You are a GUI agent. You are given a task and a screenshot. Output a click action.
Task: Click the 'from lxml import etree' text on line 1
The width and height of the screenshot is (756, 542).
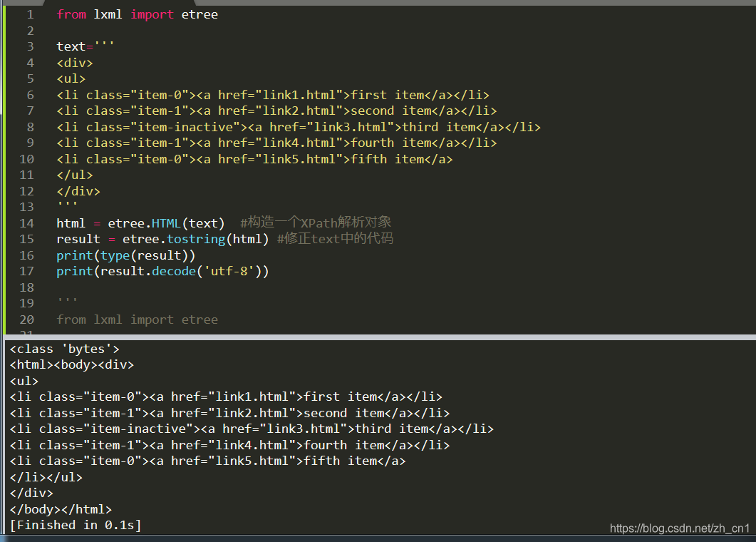tap(137, 14)
